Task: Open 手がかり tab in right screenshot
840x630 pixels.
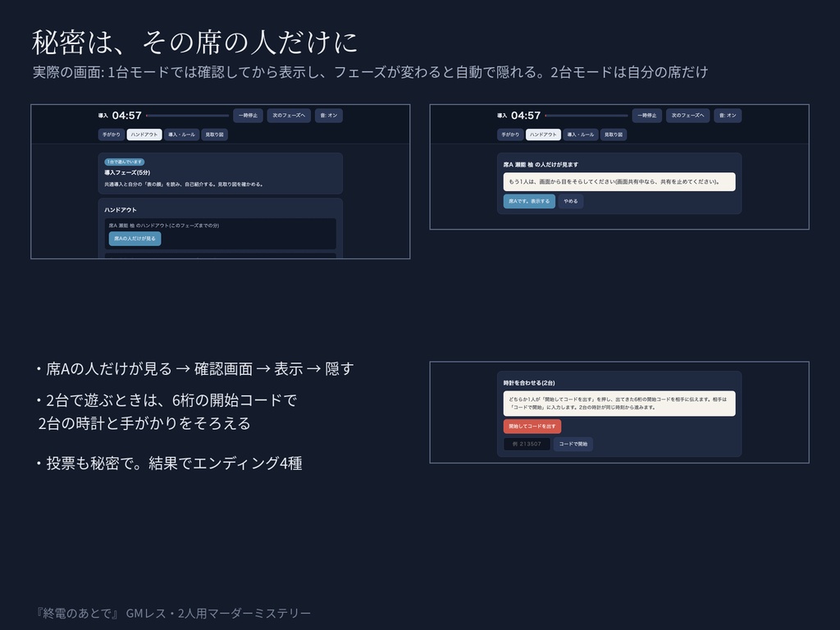Action: 510,135
